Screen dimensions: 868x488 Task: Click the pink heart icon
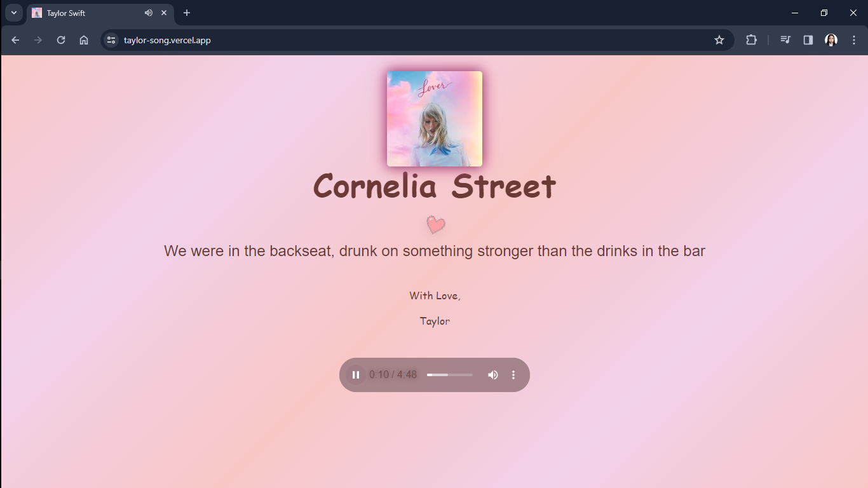pyautogui.click(x=435, y=225)
